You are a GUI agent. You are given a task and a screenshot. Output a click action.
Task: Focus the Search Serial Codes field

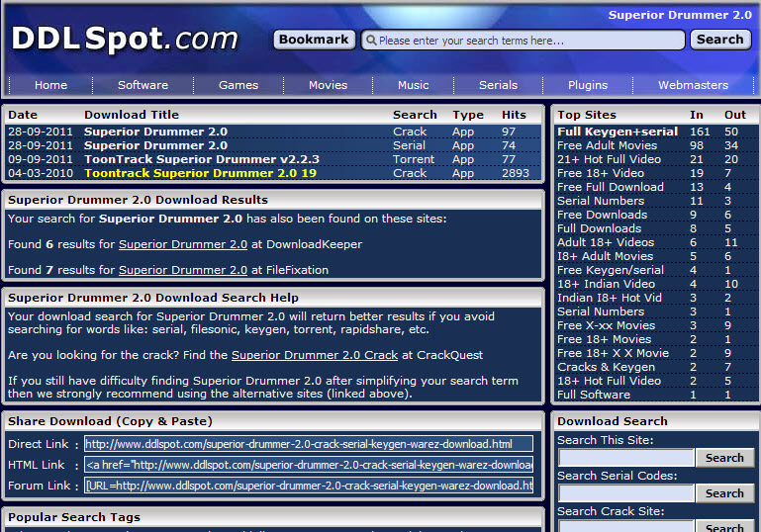626,493
